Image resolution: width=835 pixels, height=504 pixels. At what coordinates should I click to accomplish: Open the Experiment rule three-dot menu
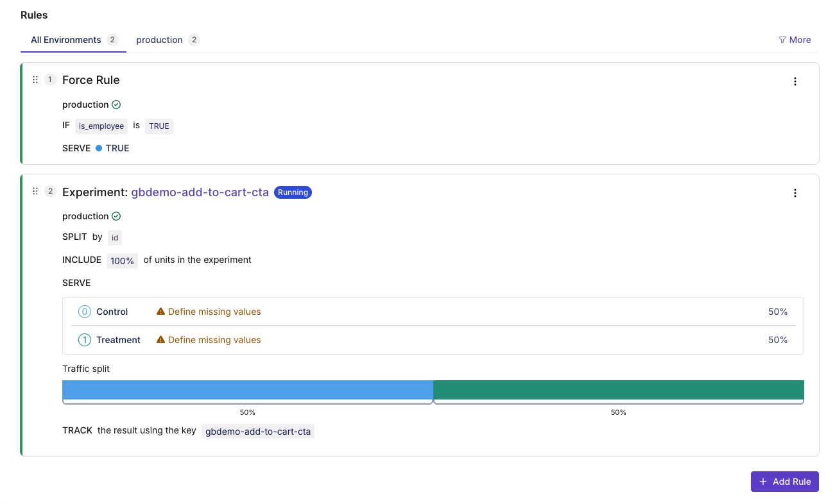795,193
